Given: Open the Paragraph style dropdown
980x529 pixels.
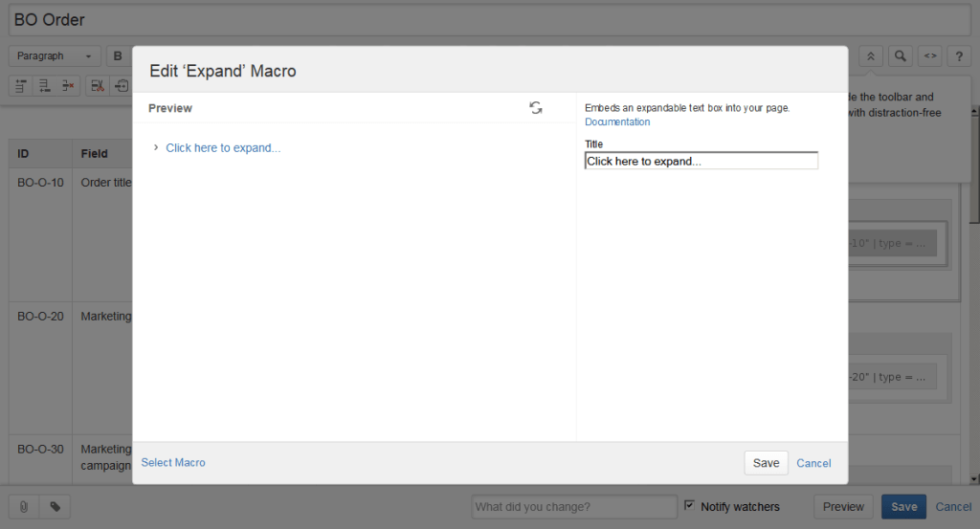Looking at the screenshot, I should [55, 56].
